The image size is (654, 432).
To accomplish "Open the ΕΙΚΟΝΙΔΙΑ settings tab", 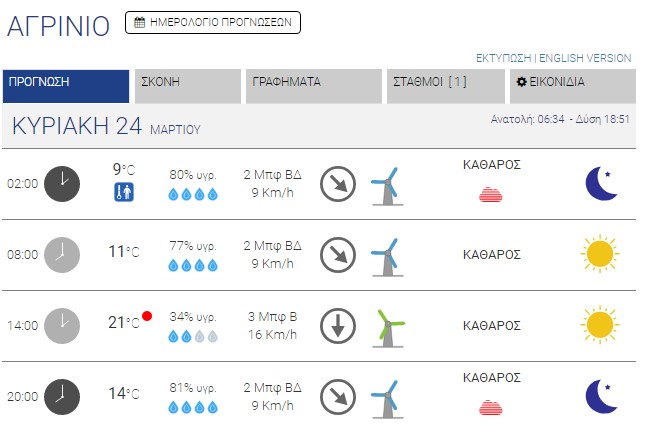I will (570, 83).
